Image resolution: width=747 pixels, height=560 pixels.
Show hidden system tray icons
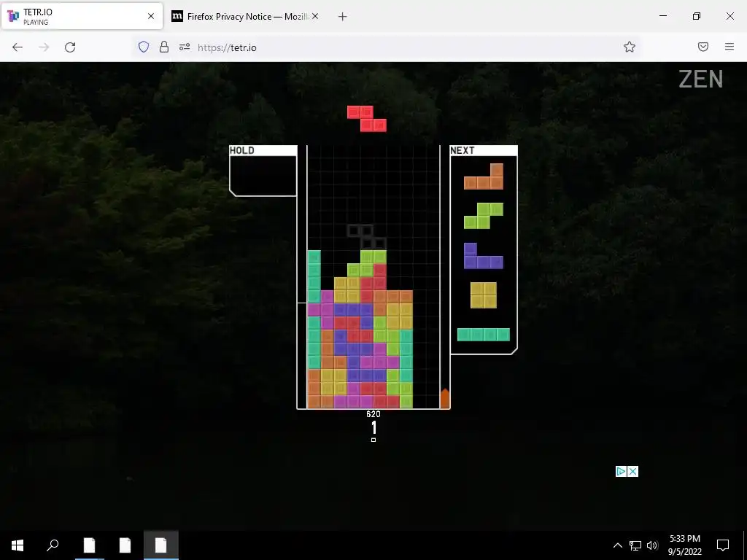pyautogui.click(x=617, y=545)
